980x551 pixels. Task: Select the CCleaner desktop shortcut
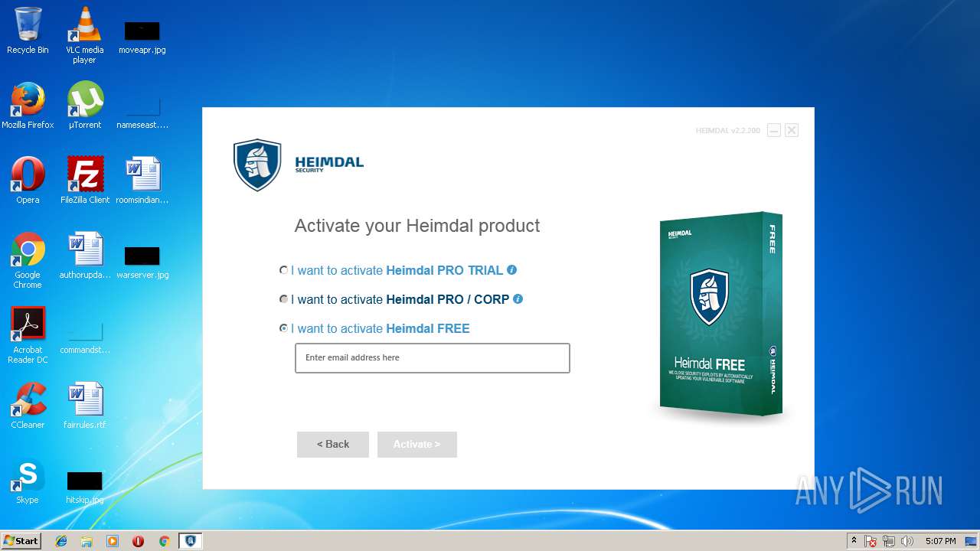[x=28, y=406]
